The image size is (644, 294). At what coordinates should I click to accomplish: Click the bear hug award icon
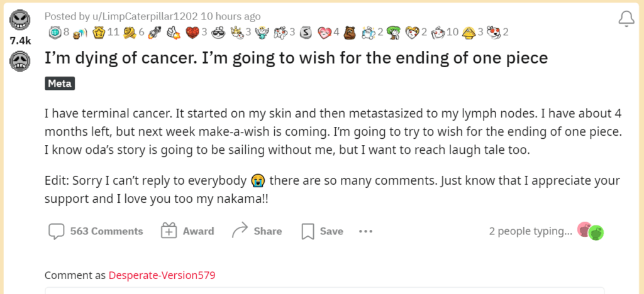[350, 32]
